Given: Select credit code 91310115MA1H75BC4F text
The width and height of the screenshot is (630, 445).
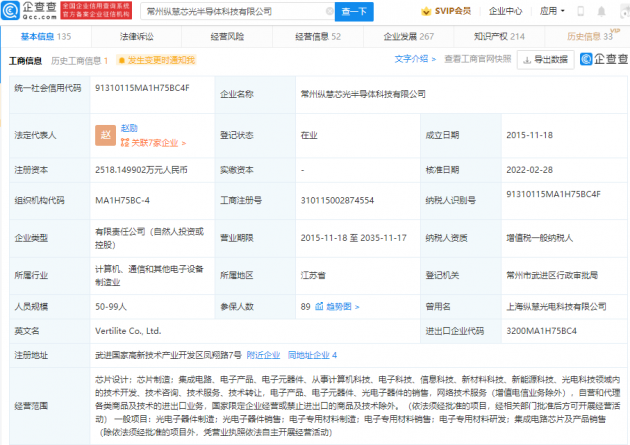Looking at the screenshot, I should 142,88.
